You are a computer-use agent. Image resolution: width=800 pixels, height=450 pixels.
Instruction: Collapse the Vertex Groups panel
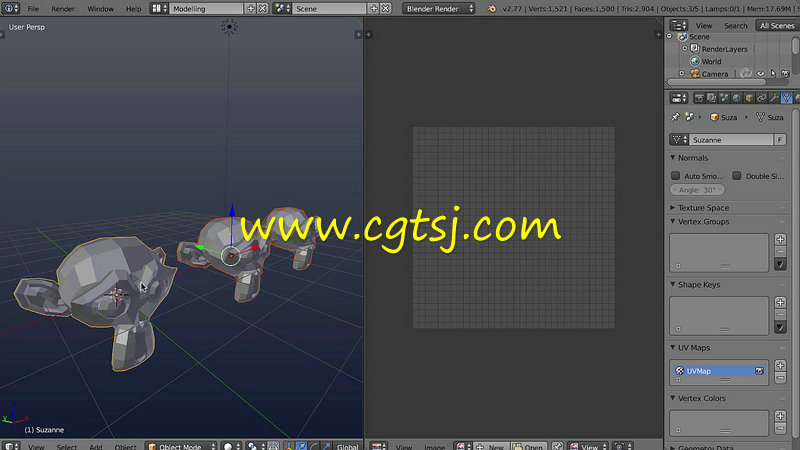click(672, 221)
